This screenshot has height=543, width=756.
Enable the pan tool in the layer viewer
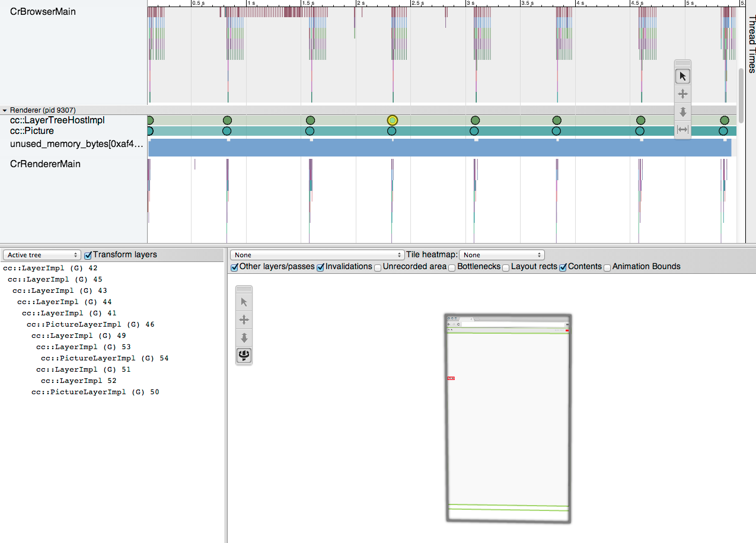point(244,320)
